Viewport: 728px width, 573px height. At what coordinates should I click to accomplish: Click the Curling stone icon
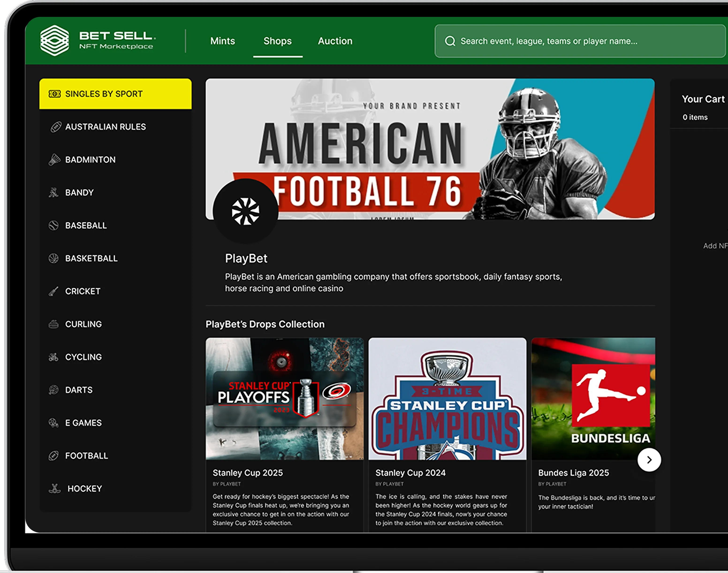coord(54,324)
